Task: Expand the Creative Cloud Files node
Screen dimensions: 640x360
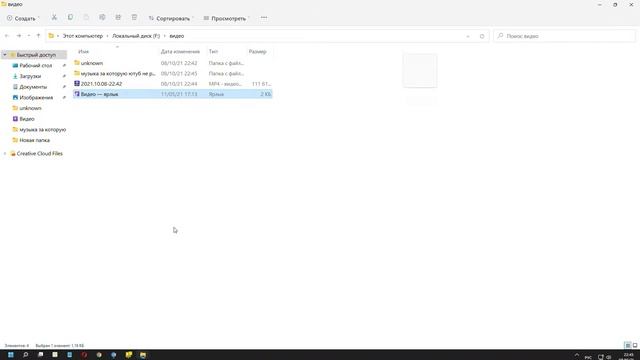Action: (5, 153)
